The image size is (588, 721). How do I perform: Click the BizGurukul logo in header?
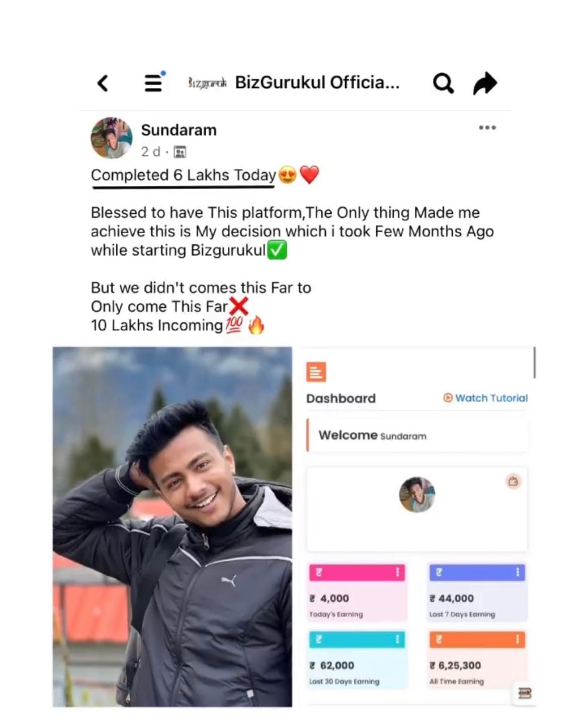(x=207, y=83)
